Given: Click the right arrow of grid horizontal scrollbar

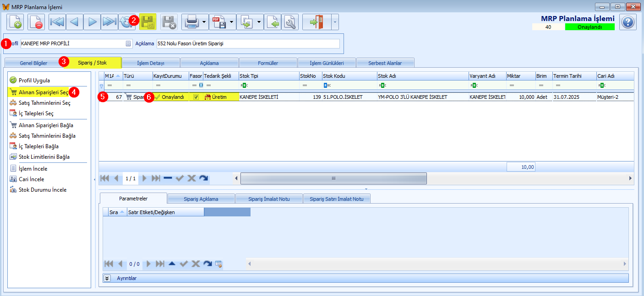Looking at the screenshot, I should (x=630, y=178).
